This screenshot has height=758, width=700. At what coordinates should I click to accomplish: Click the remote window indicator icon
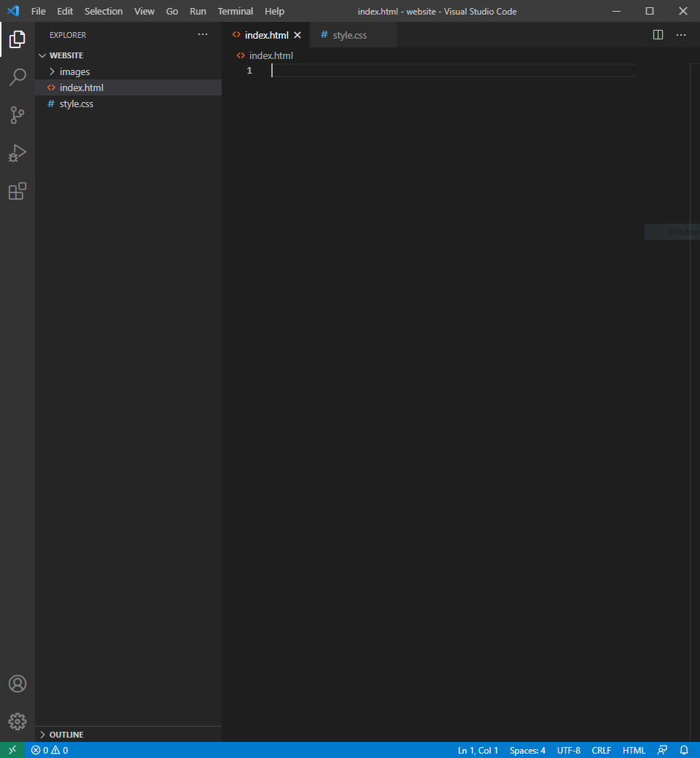12,750
